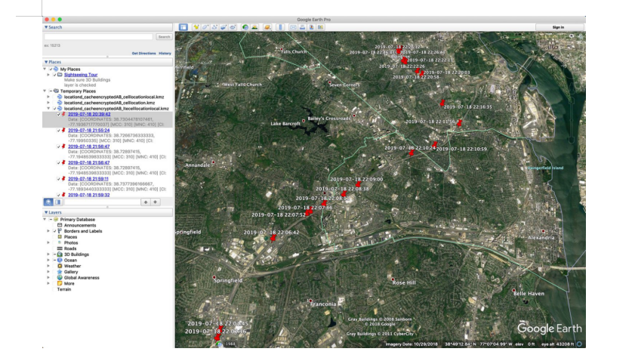
Task: Select the Primary Database layer row
Action: (x=77, y=220)
